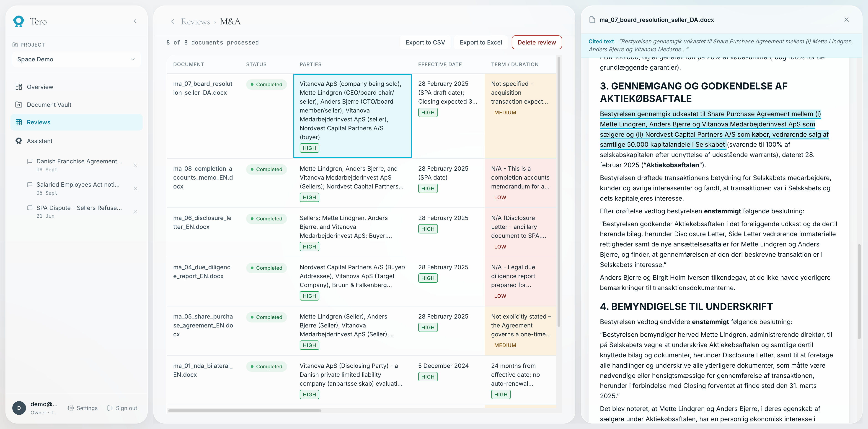Open the Assistant section
Screen dimensions: 868x429
(77, 141)
